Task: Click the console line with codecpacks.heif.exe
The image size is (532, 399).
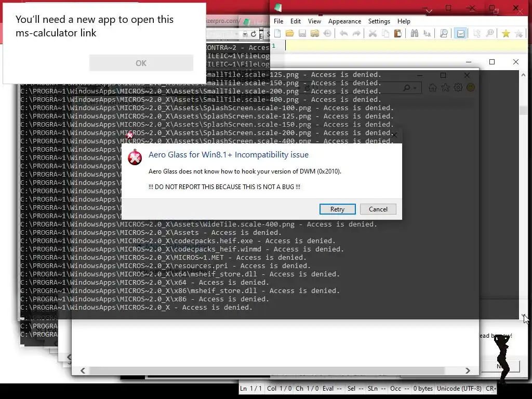Action: coord(178,241)
